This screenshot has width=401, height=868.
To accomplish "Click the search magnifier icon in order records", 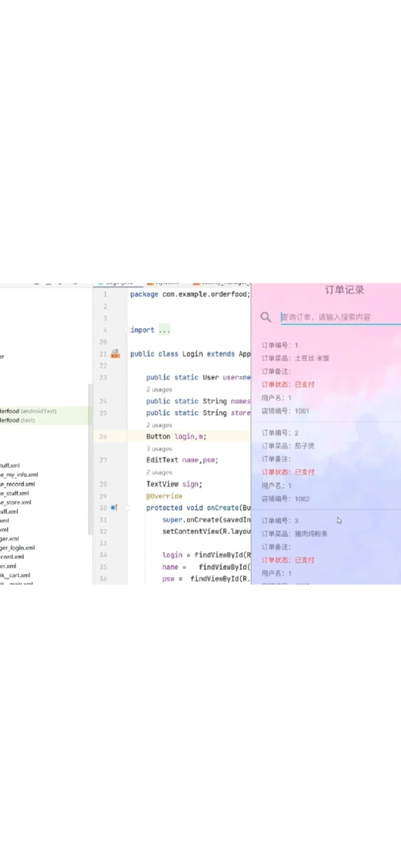I will click(266, 317).
